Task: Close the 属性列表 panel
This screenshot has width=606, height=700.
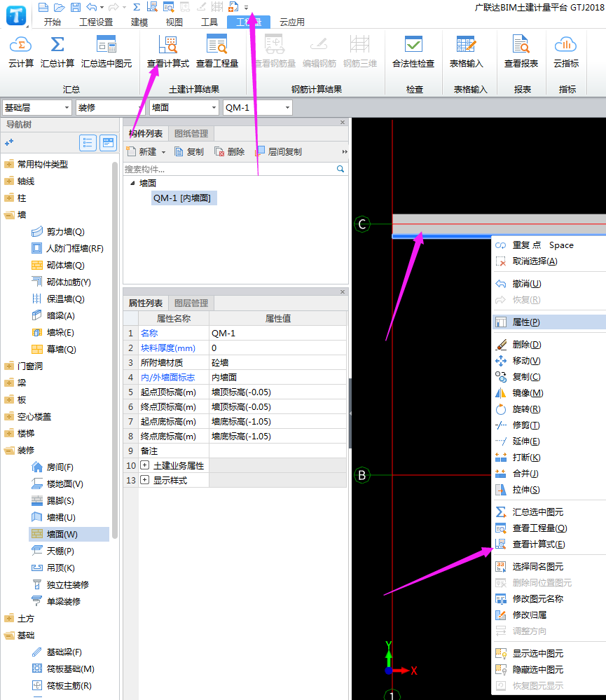Action: tap(343, 292)
